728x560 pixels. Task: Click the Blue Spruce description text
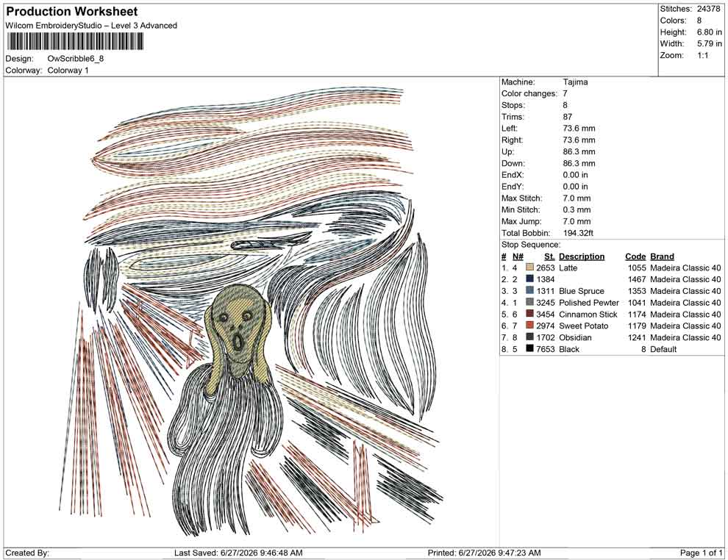click(582, 291)
